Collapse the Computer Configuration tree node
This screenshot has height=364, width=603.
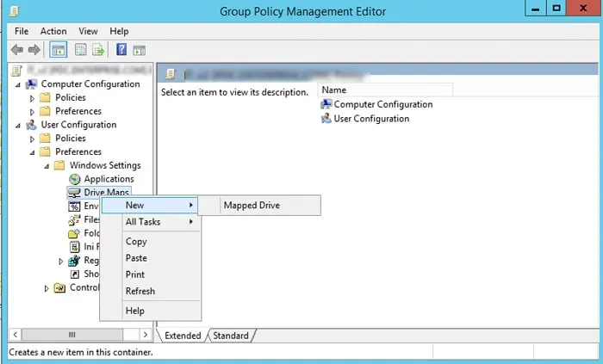point(19,84)
